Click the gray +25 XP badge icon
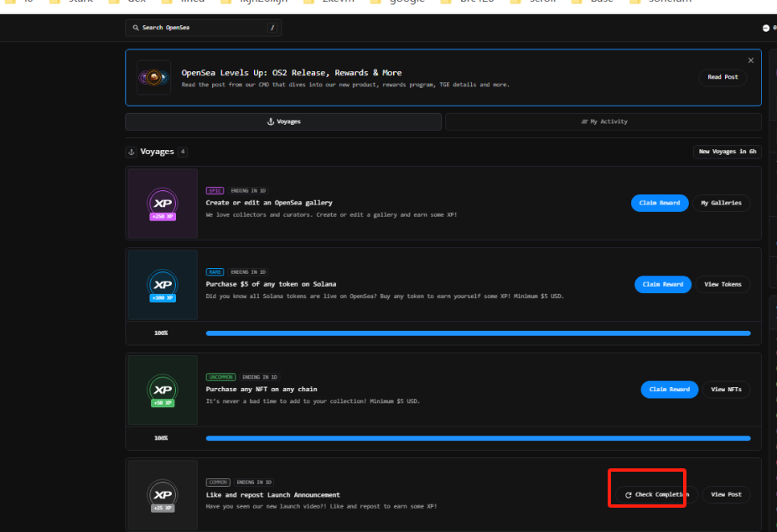Image resolution: width=777 pixels, height=532 pixels. point(163,495)
